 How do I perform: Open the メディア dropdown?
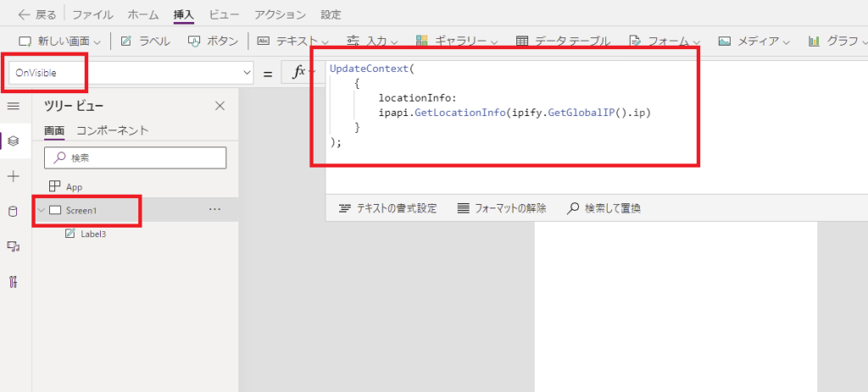click(754, 41)
